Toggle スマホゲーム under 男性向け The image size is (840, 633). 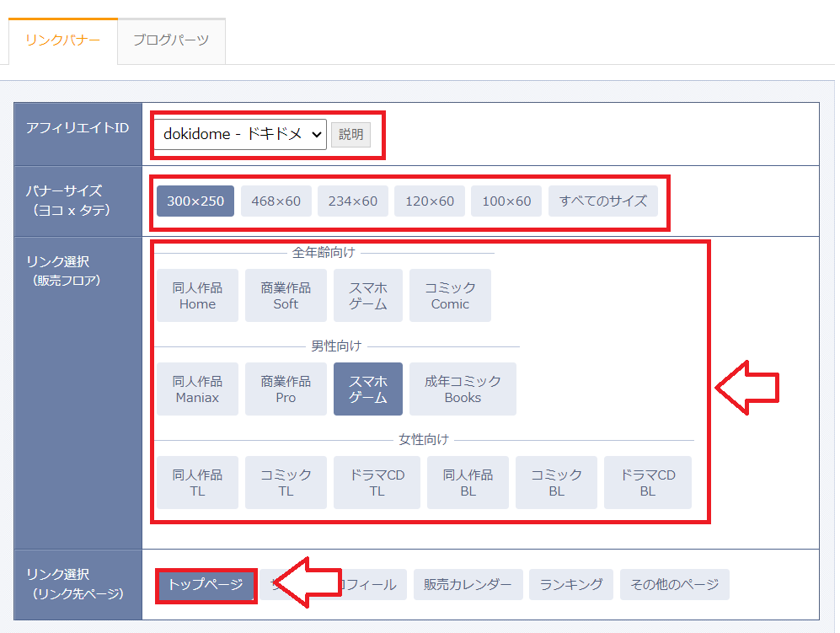368,389
